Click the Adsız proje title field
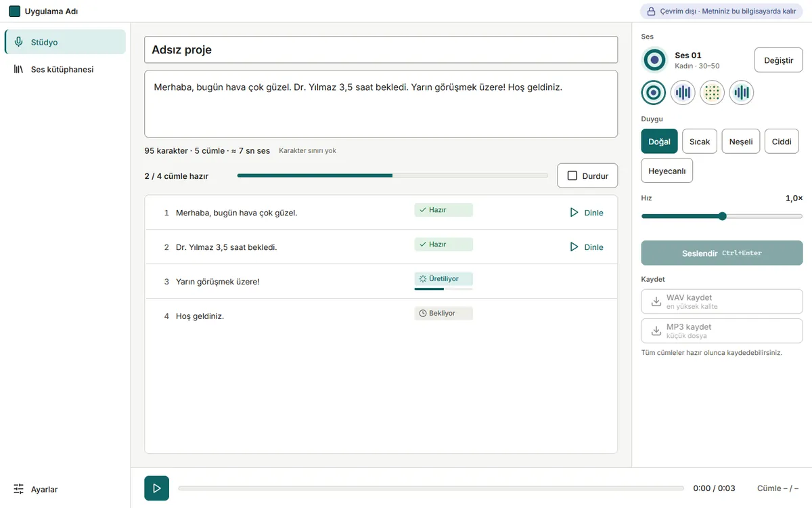812x508 pixels. coord(381,50)
